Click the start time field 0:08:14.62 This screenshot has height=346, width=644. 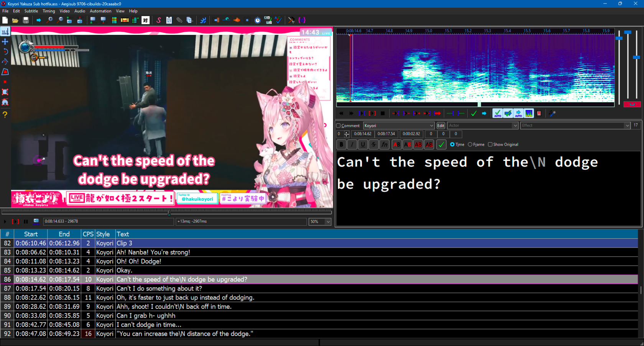tap(363, 134)
